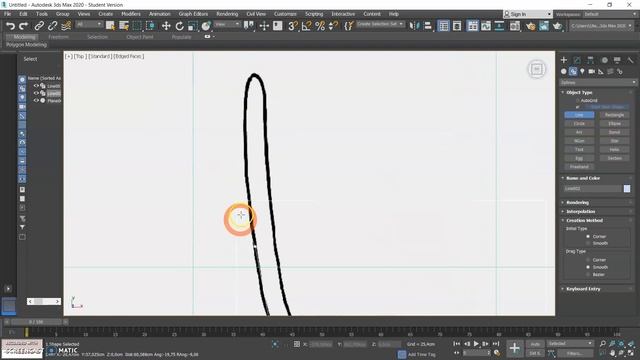Image resolution: width=640 pixels, height=360 pixels.
Task: Switch to the Modify command panel tab
Action: click(577, 60)
